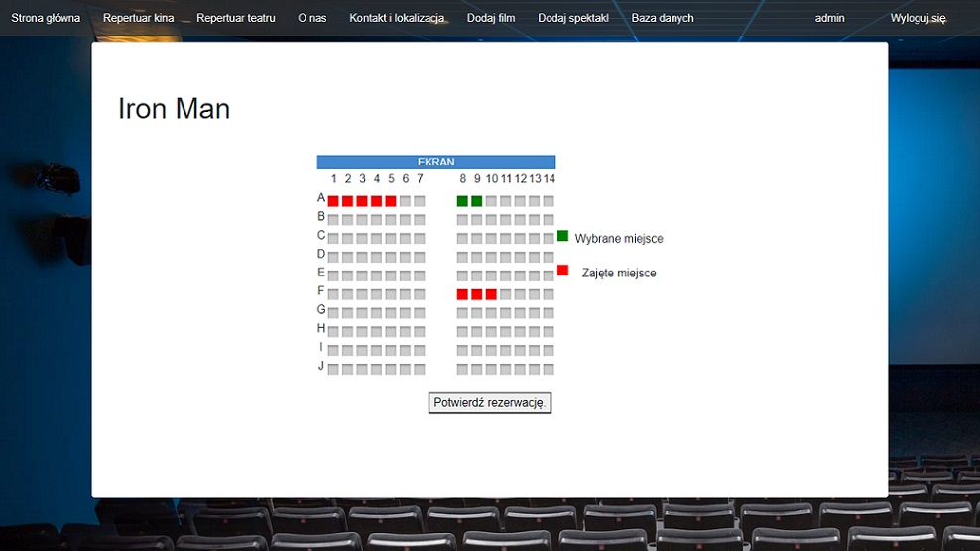Select seat J6
This screenshot has width=980, height=551.
(x=405, y=370)
